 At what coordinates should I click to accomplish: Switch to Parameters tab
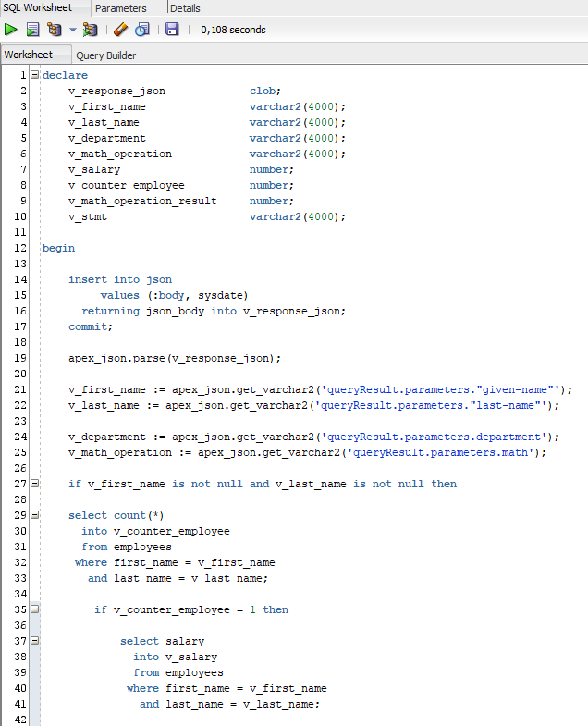click(121, 8)
